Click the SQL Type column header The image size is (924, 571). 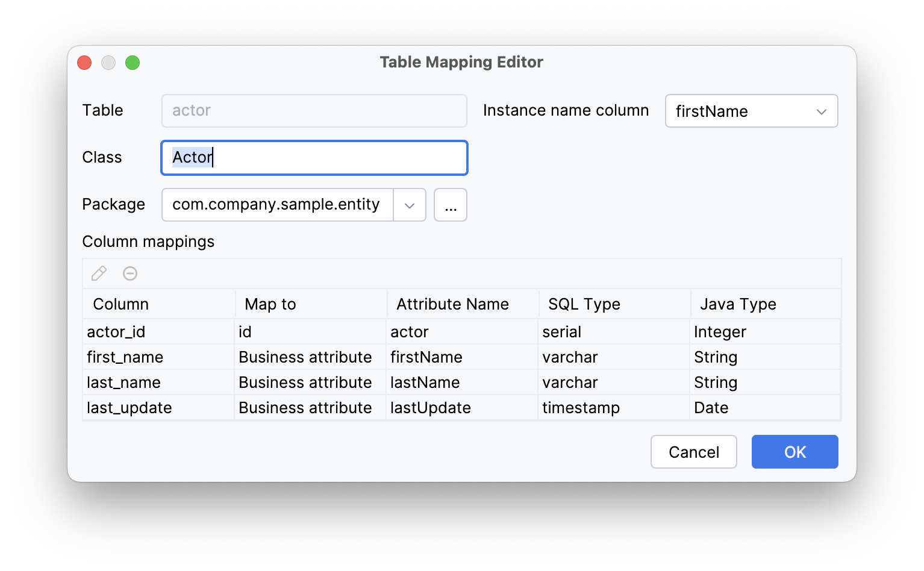pos(583,304)
